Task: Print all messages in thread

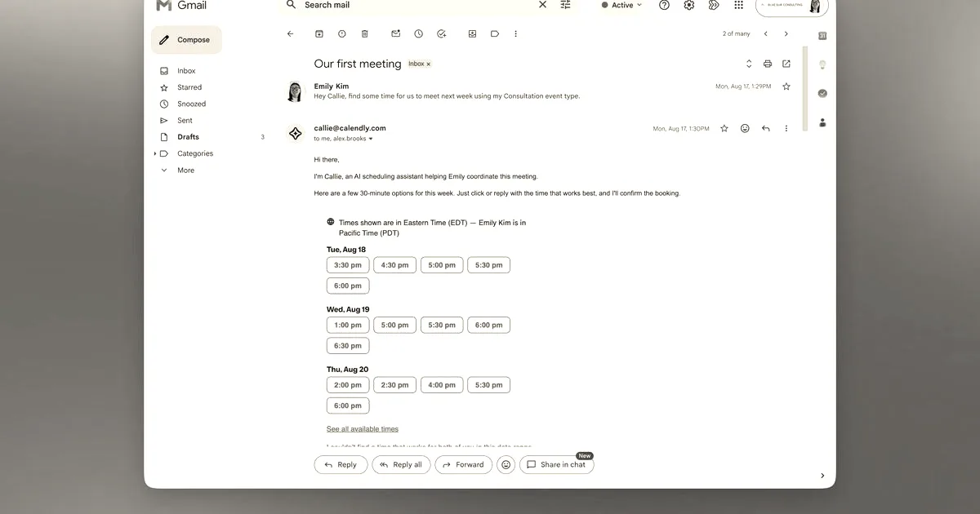Action: [767, 64]
